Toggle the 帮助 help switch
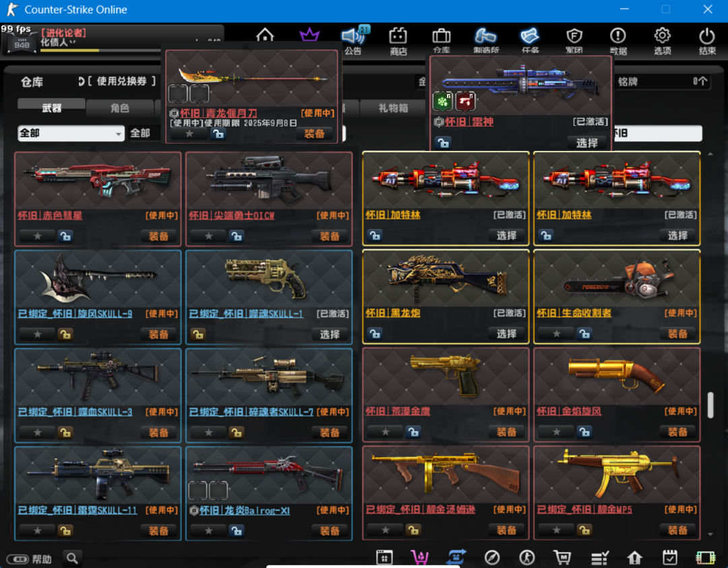The width and height of the screenshot is (728, 568). [x=17, y=559]
